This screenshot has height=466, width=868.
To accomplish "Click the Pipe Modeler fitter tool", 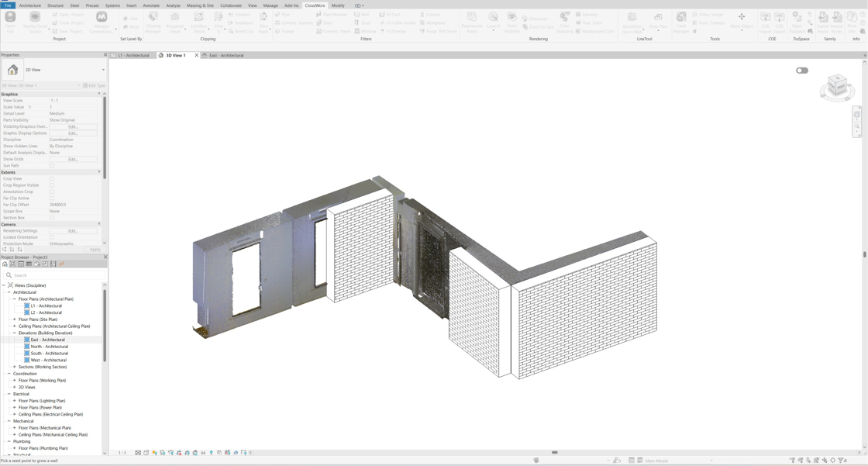I will point(332,15).
